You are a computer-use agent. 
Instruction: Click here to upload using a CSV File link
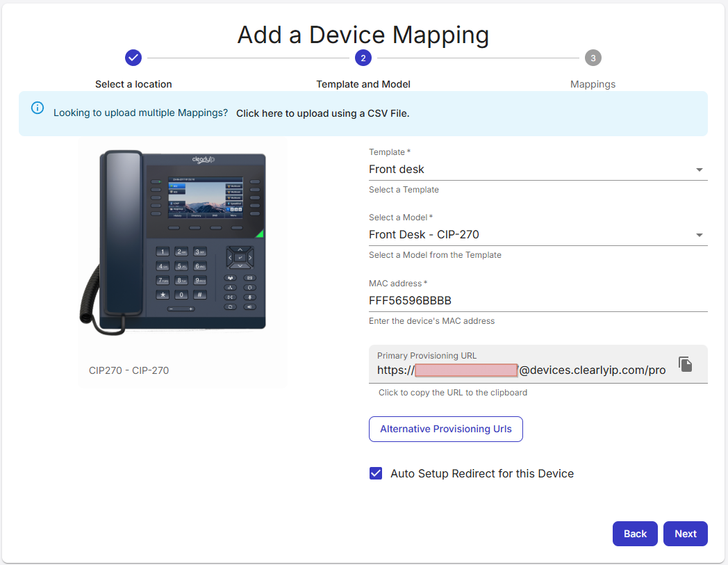tap(323, 113)
